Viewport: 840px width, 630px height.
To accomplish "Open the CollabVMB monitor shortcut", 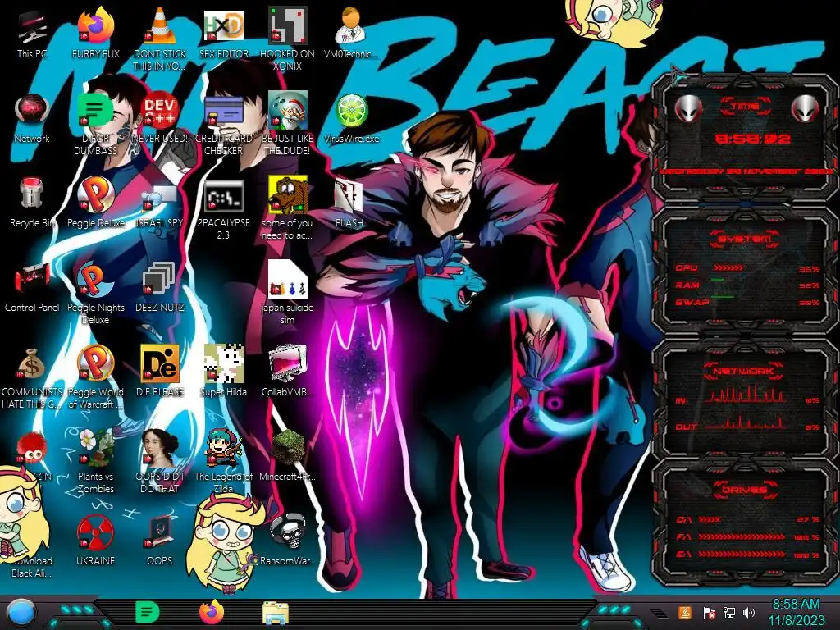I will pyautogui.click(x=288, y=371).
